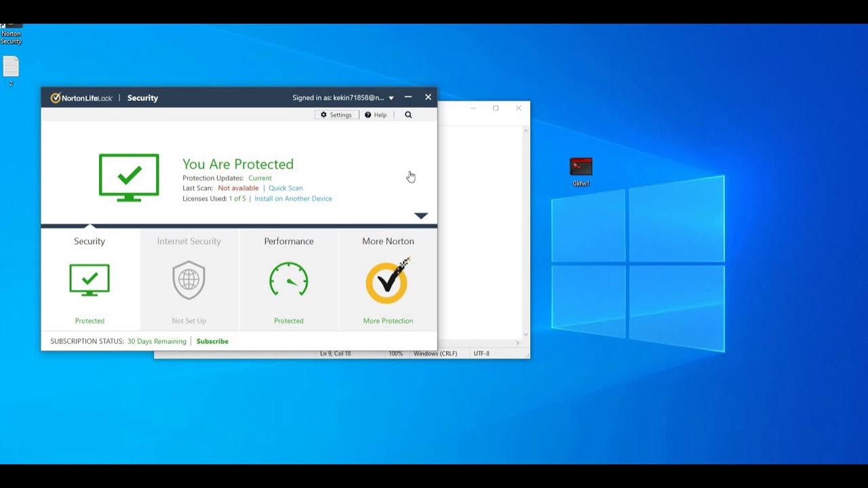Select the text file icon named 2 on desktop
The image size is (868, 488).
(11, 71)
